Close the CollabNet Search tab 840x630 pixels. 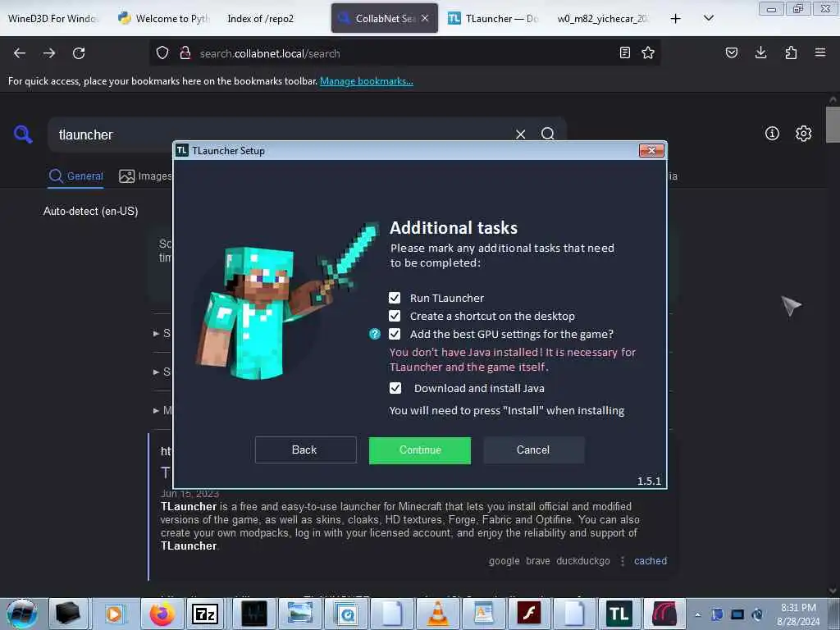pyautogui.click(x=425, y=18)
